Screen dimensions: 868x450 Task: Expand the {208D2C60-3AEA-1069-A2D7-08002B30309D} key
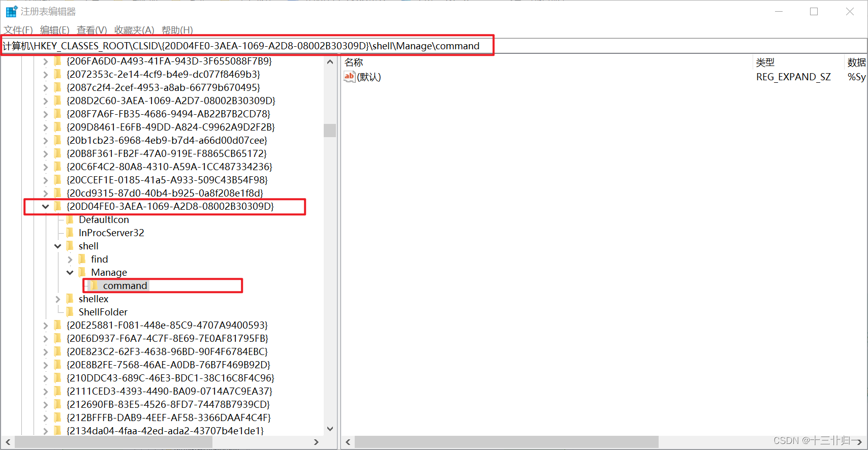click(x=45, y=101)
